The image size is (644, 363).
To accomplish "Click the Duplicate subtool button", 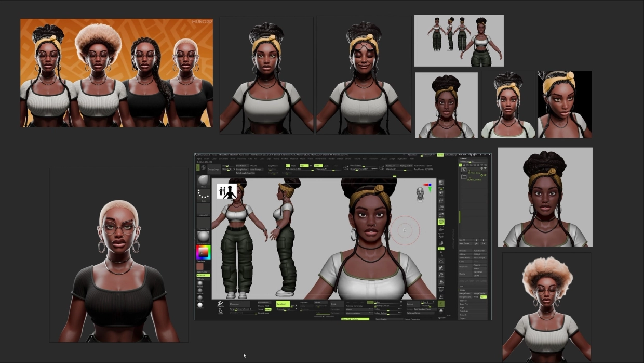I will [x=466, y=267].
